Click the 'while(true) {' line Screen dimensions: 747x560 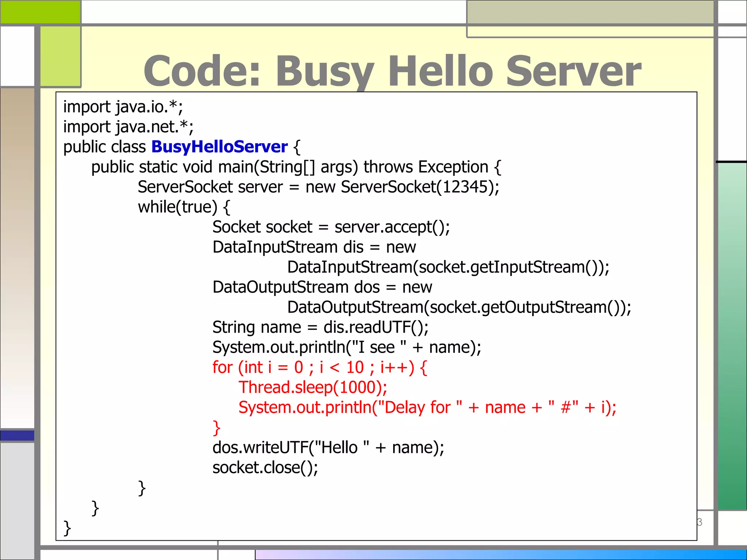coord(184,207)
